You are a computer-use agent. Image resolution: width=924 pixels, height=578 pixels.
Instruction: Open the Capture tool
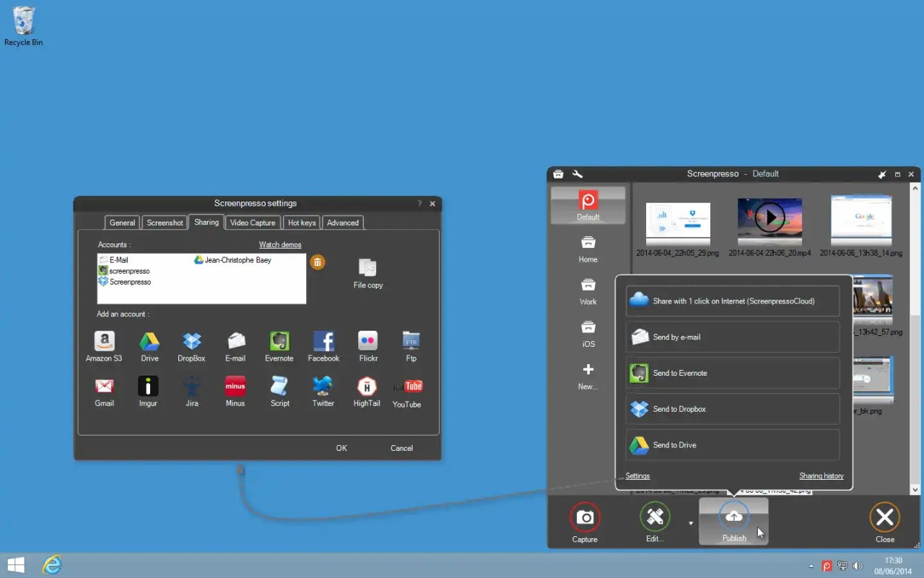(x=585, y=522)
